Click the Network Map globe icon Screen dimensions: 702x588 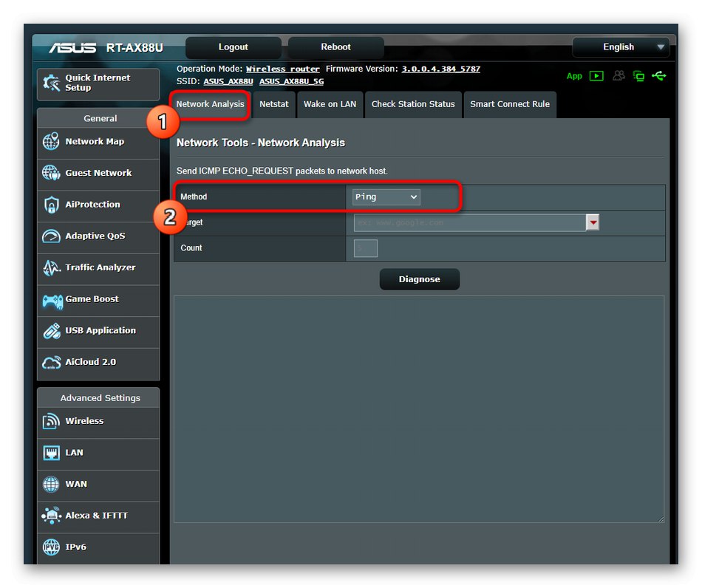click(x=51, y=141)
